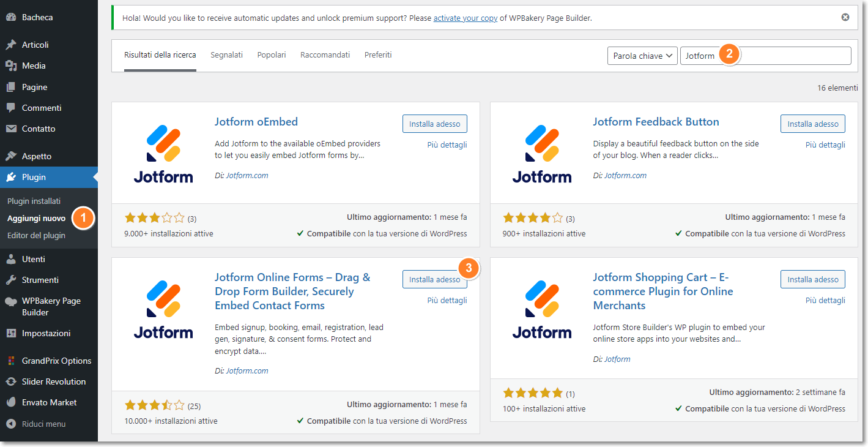Open the Articoli menu label

[35, 45]
